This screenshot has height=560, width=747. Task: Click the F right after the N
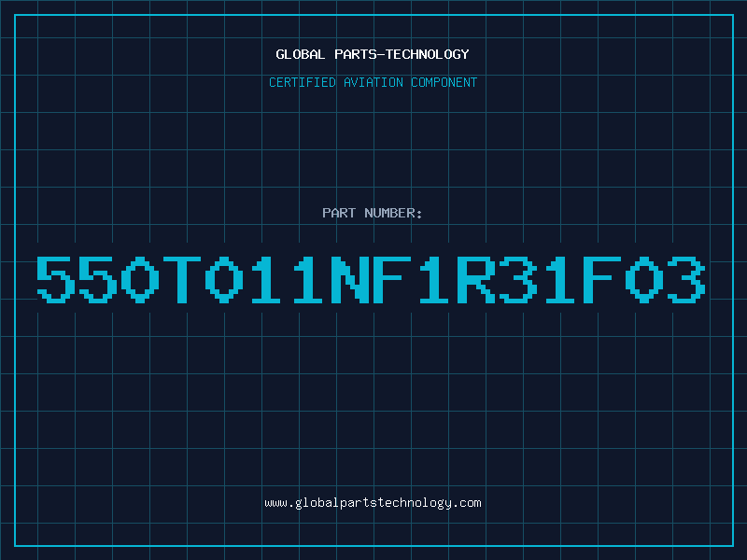pyautogui.click(x=392, y=279)
